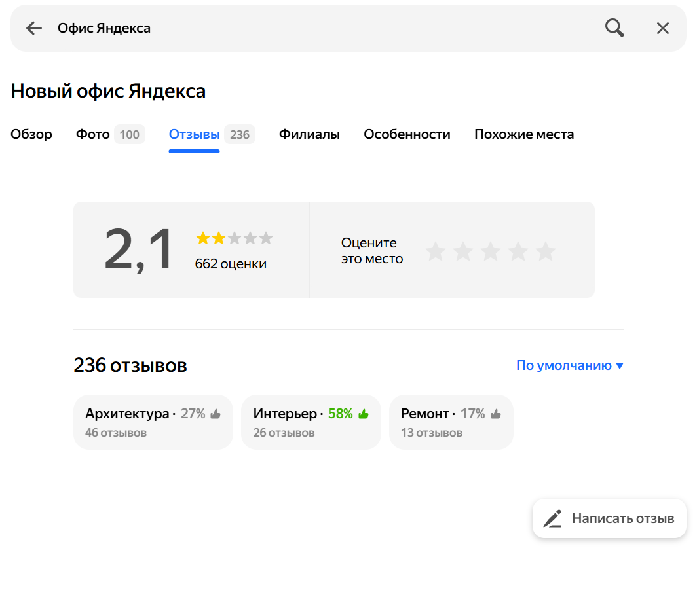Viewport: 697px width, 616px height.
Task: Rate this place two stars
Action: tap(463, 251)
